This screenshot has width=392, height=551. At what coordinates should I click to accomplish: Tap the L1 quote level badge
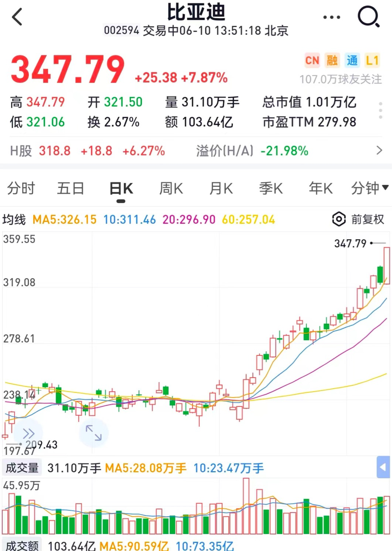tap(372, 60)
